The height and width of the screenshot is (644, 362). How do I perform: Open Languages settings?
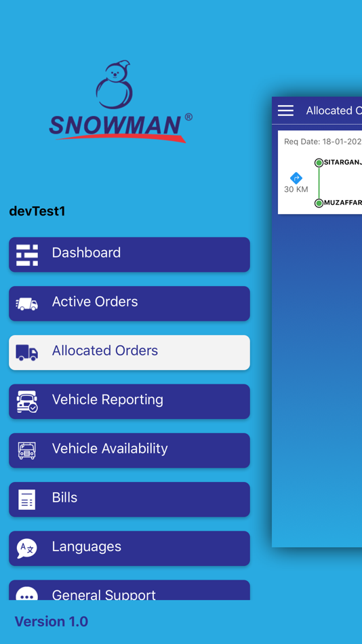[129, 548]
